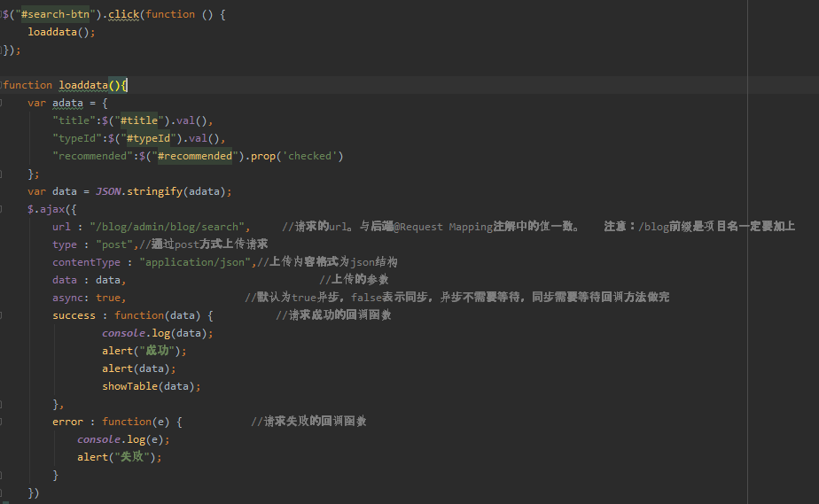Click function(data) in the success line
Image resolution: width=819 pixels, height=504 pixels.
point(157,315)
